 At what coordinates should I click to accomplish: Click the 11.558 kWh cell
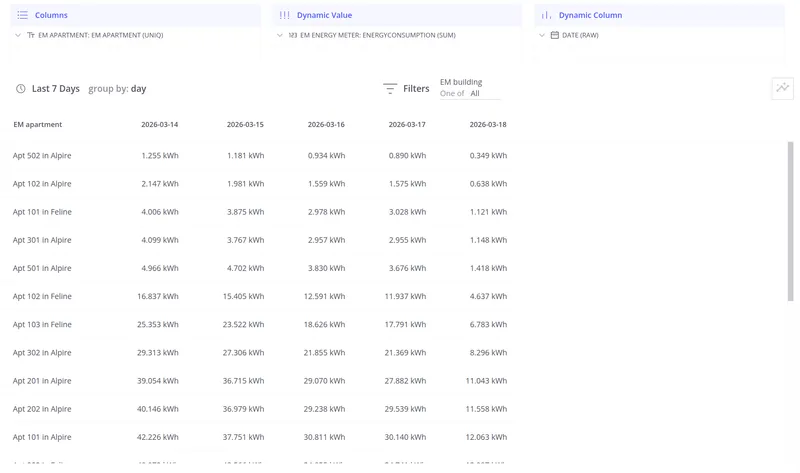[486, 409]
